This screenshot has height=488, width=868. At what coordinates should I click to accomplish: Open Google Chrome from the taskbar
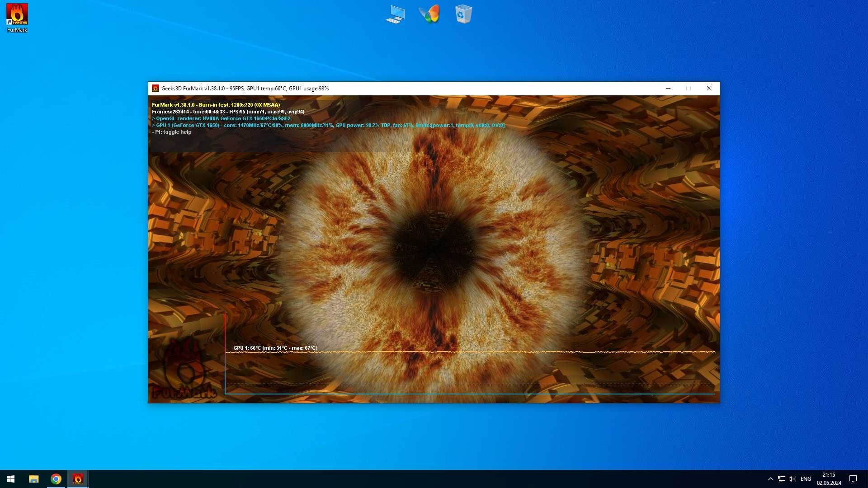coord(56,479)
